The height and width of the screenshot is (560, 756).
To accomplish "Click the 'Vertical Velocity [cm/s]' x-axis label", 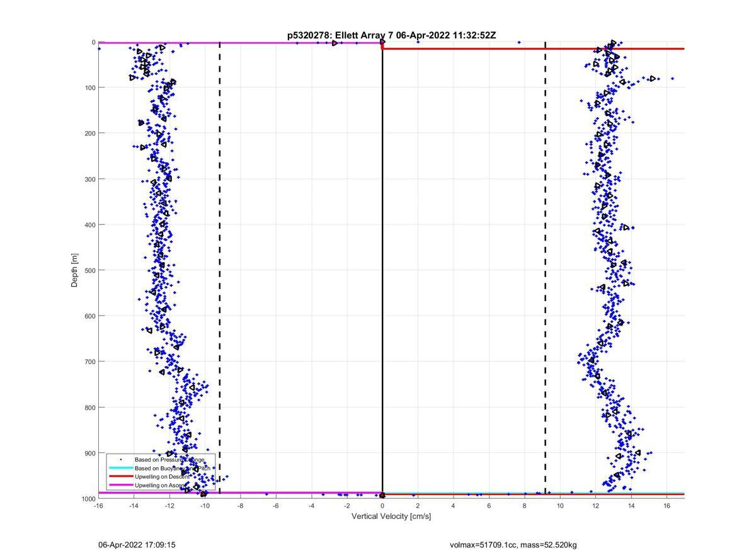I will coord(391,517).
